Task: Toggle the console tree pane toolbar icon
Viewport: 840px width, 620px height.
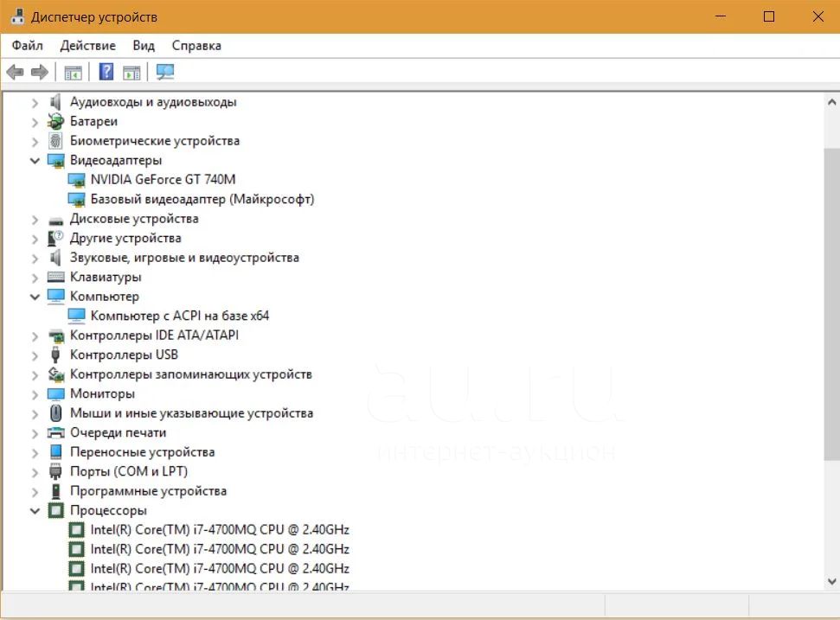Action: point(73,72)
